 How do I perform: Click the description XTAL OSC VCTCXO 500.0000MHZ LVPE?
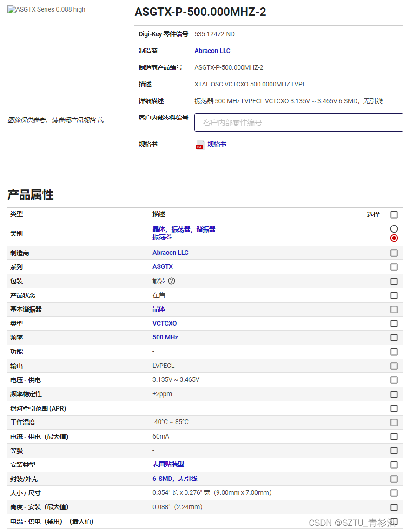250,84
